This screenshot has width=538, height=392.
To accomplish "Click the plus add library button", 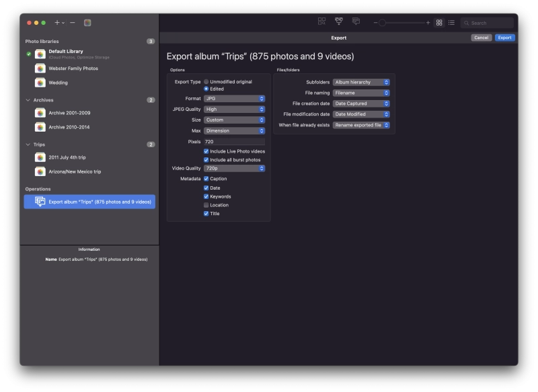I will pos(58,23).
